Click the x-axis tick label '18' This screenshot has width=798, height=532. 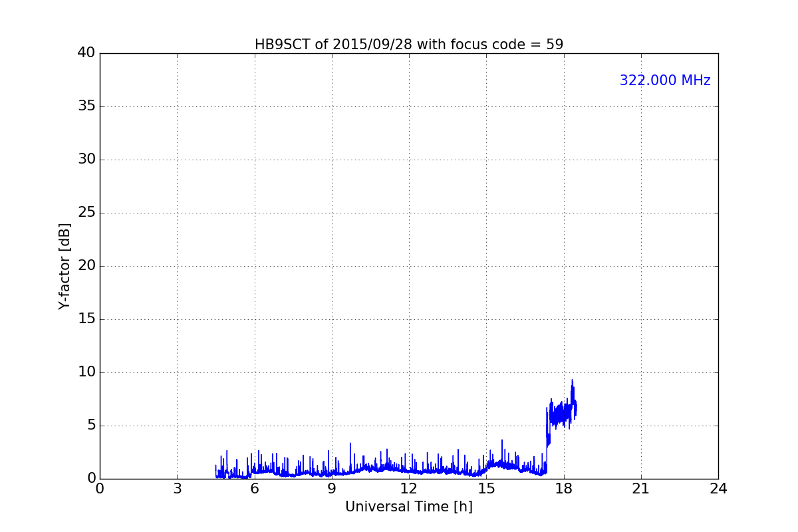pyautogui.click(x=564, y=489)
